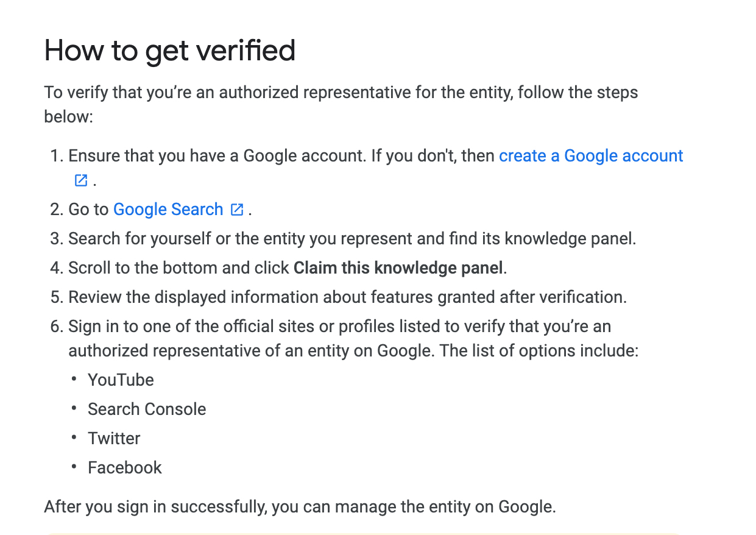This screenshot has width=756, height=535.
Task: Open the external link icon after Google account
Action: tap(81, 181)
